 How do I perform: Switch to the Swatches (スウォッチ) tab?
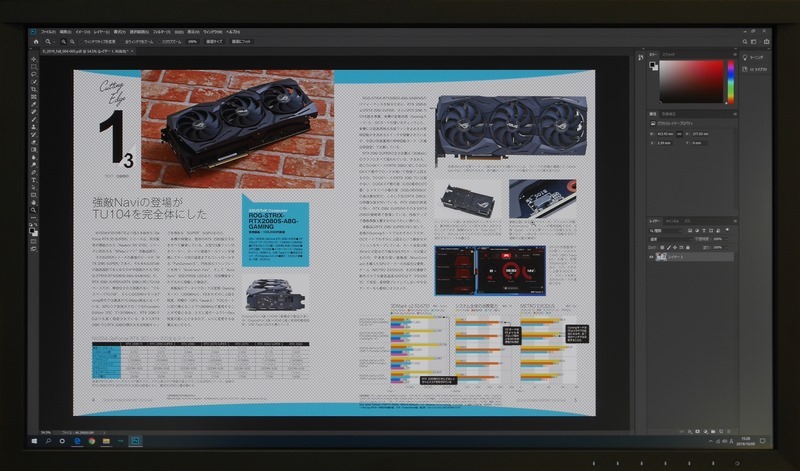coord(668,54)
